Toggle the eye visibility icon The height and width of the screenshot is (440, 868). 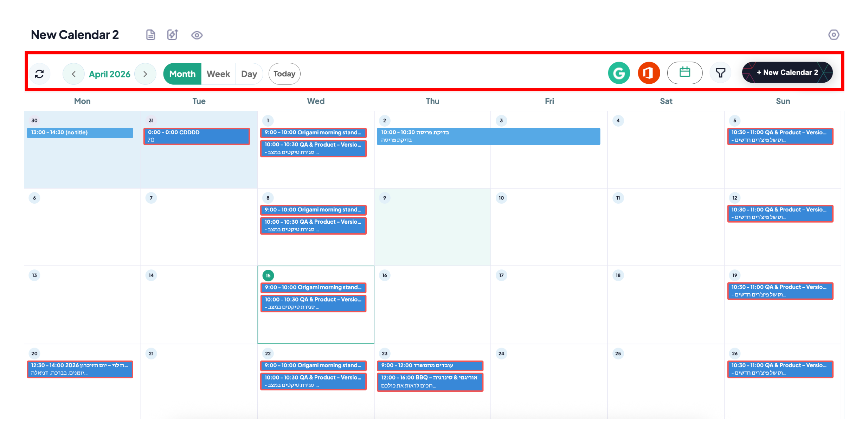tap(197, 35)
